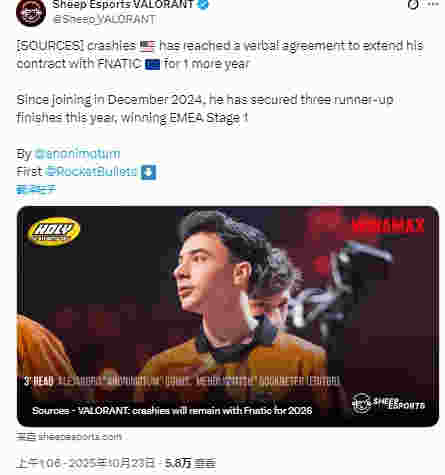View the 5.8万 views count

coord(190,463)
